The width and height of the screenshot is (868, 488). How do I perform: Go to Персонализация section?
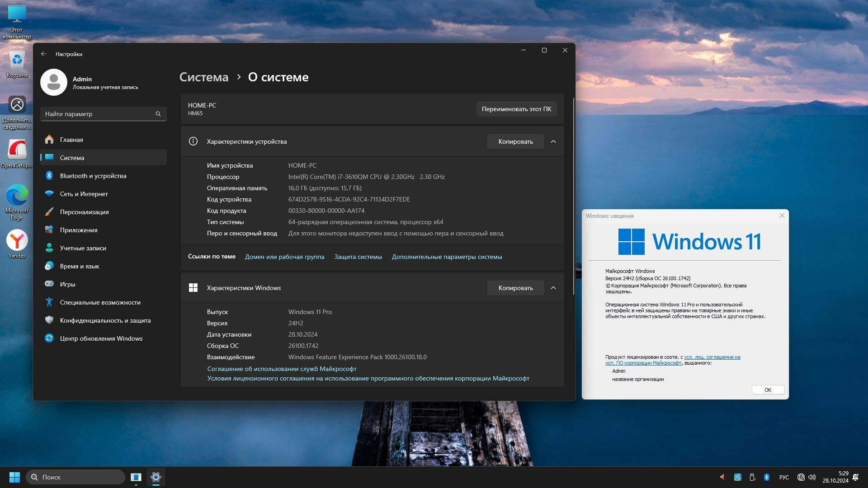tap(84, 212)
